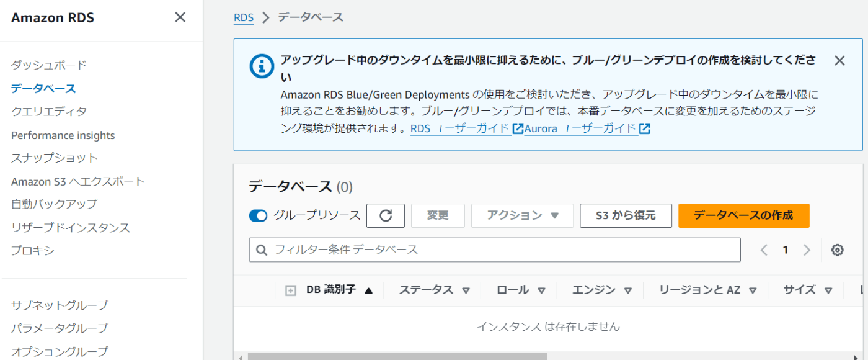The width and height of the screenshot is (868, 360).
Task: Open プロキシ in the sidebar
Action: coord(33,251)
